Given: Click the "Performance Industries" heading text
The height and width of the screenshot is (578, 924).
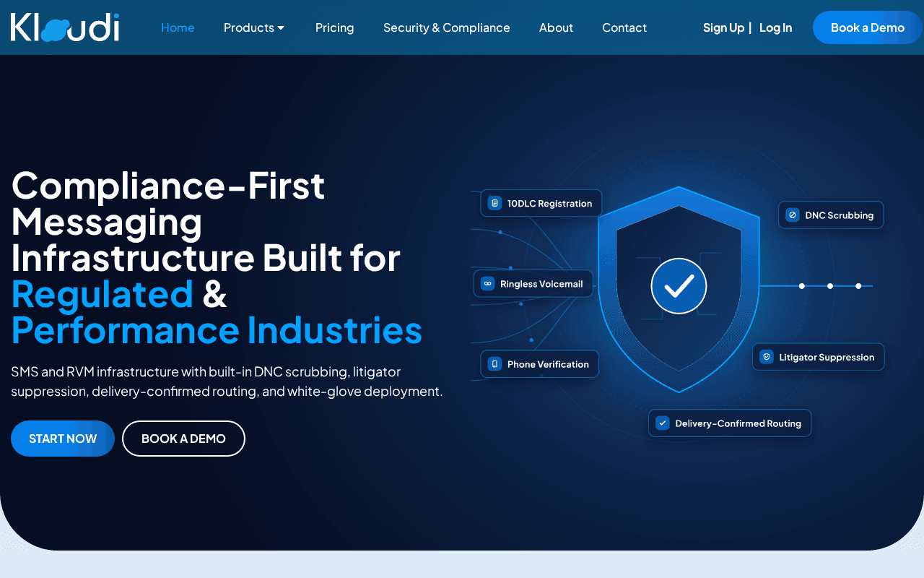Looking at the screenshot, I should click(217, 330).
